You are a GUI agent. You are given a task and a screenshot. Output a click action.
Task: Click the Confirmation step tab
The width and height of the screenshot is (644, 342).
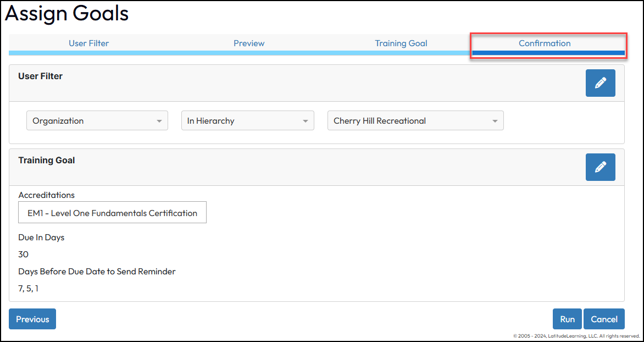[545, 43]
